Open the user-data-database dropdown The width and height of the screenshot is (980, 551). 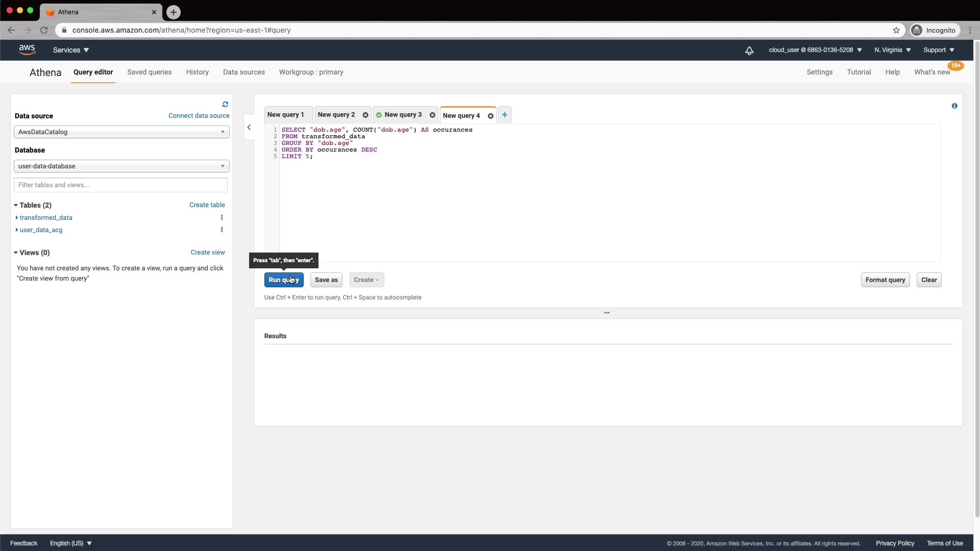(x=121, y=166)
